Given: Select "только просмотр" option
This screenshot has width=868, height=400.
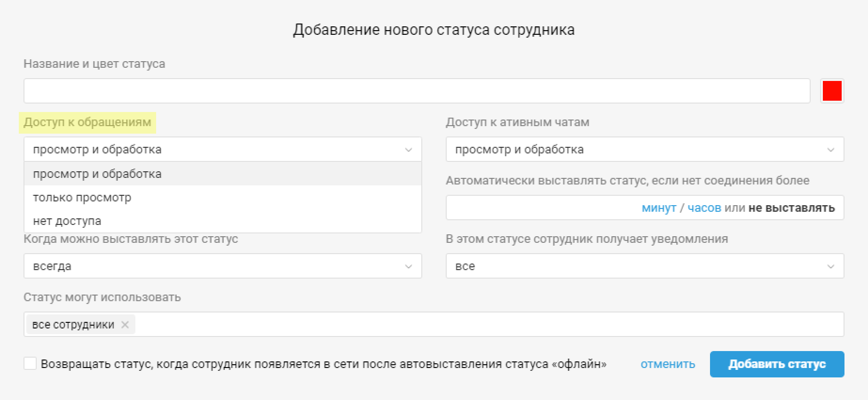Looking at the screenshot, I should click(x=82, y=198).
